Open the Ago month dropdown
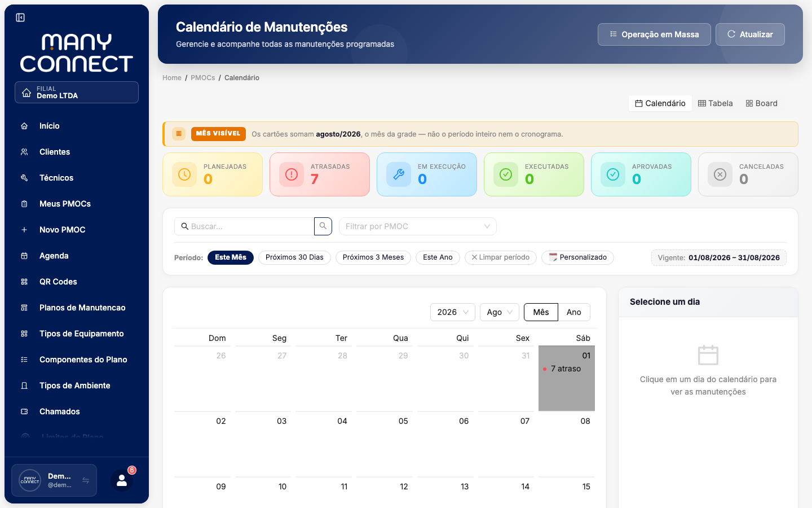Viewport: 812px width, 508px height. coord(500,312)
